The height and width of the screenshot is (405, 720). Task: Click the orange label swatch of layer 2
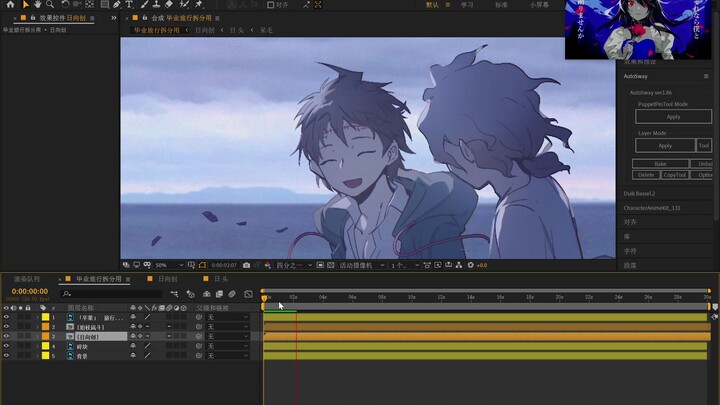point(45,327)
